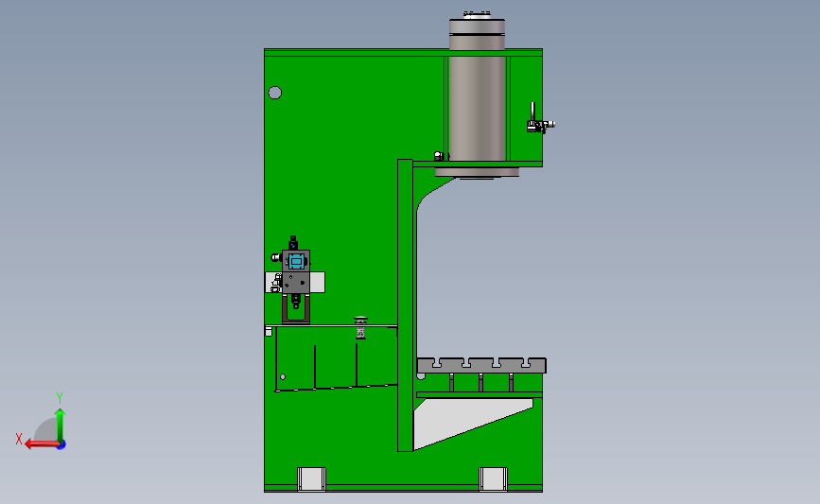Click the red X axis arrow of the triad
The width and height of the screenshot is (820, 504).
coord(41,444)
